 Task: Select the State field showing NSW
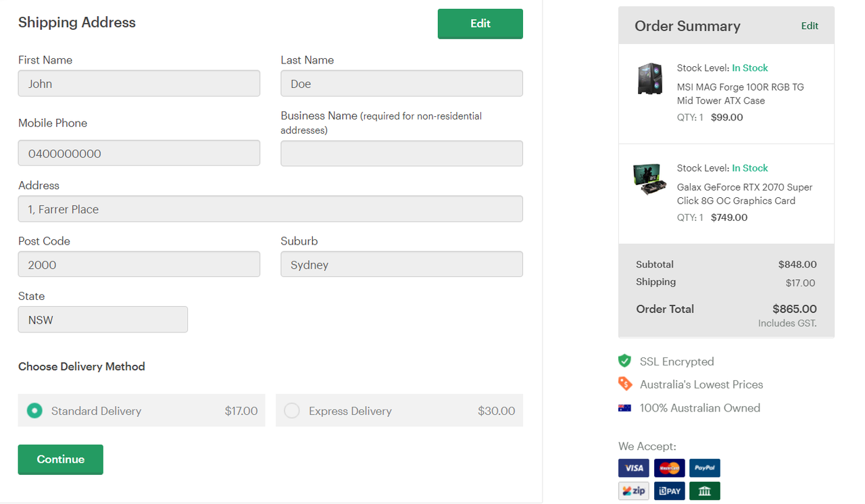pos(103,320)
